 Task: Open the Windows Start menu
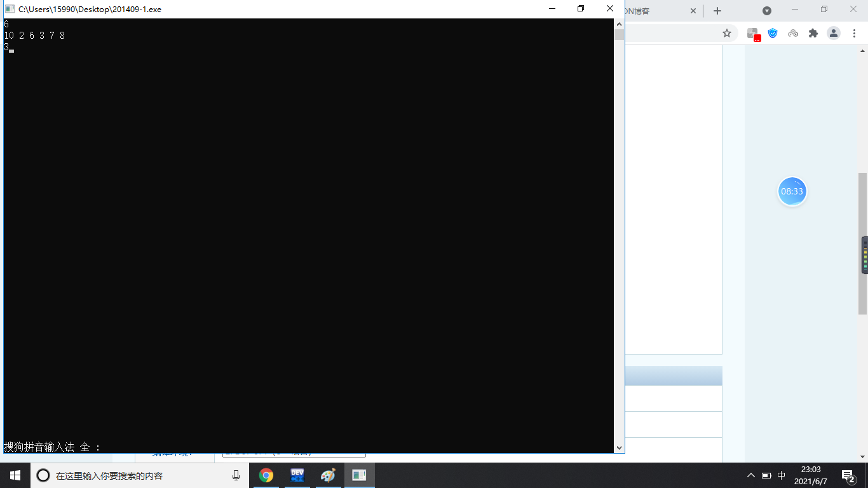(15, 475)
